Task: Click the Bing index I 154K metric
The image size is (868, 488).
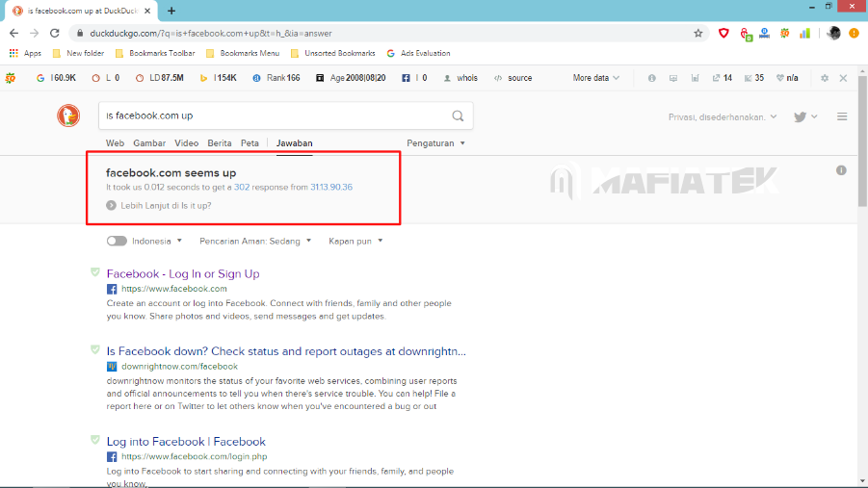Action: pos(218,78)
